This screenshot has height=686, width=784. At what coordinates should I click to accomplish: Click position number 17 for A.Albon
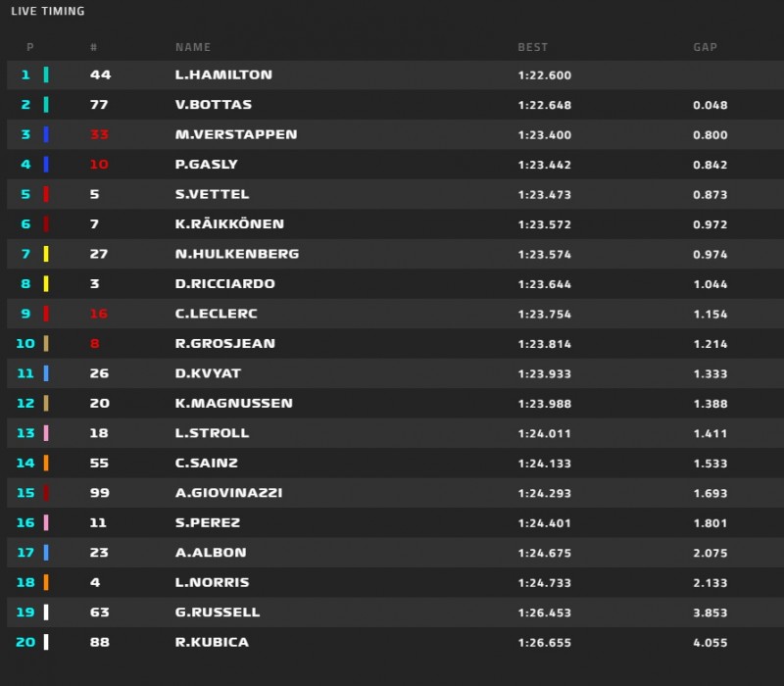point(25,553)
